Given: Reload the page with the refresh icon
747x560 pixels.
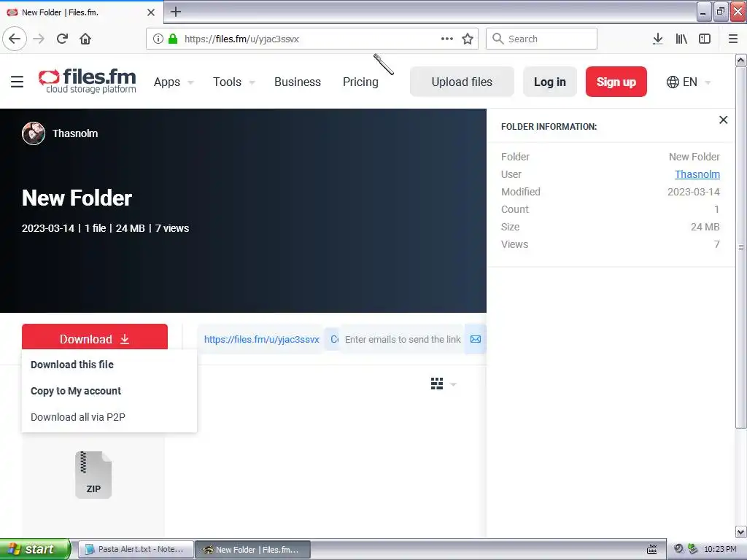Looking at the screenshot, I should click(x=62, y=39).
